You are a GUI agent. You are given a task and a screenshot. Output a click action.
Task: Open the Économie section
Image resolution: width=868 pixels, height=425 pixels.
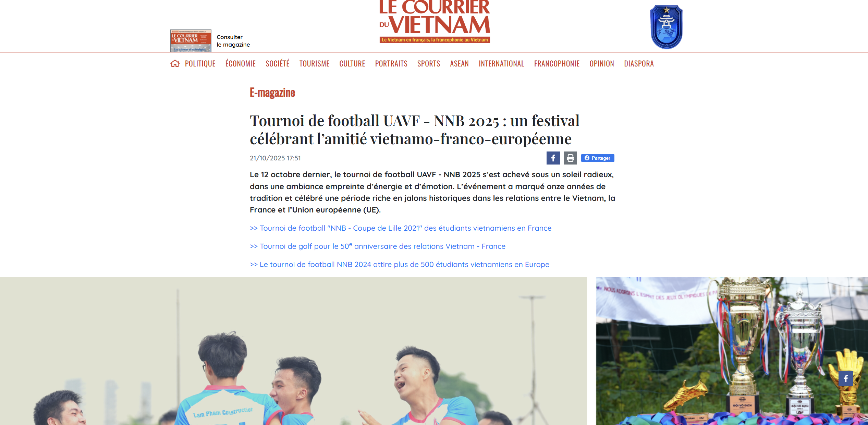tap(241, 63)
